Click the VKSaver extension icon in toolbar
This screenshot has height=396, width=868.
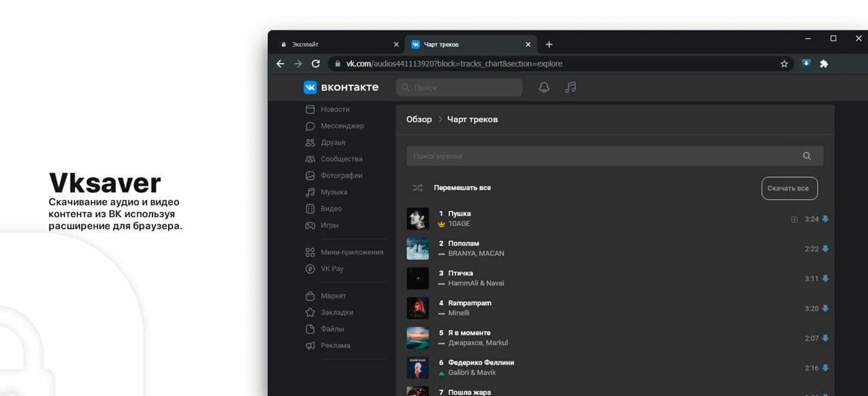(x=806, y=64)
